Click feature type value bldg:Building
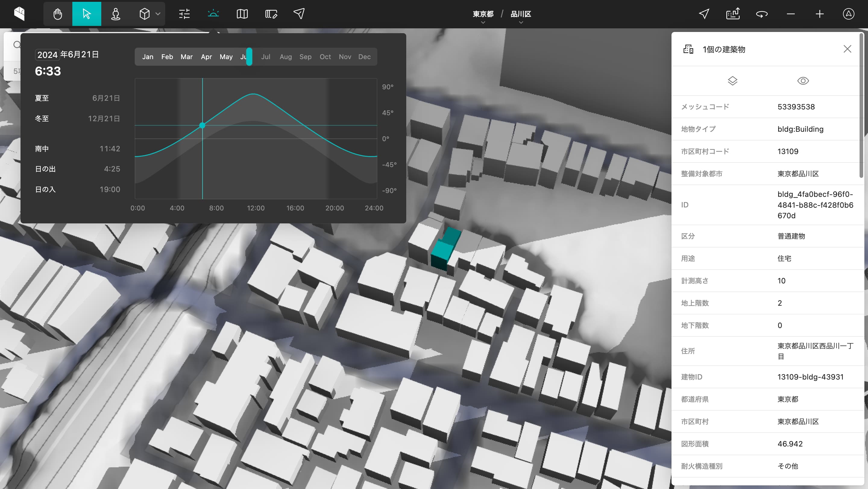 pyautogui.click(x=800, y=129)
